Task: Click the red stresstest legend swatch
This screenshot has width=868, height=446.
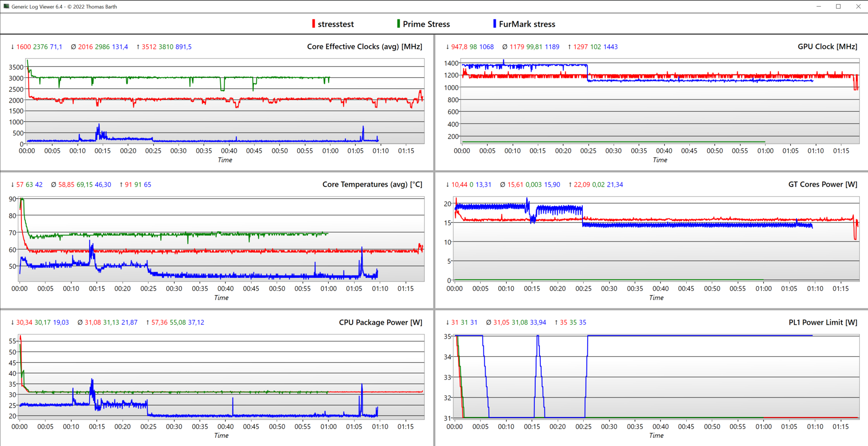Action: (x=313, y=24)
